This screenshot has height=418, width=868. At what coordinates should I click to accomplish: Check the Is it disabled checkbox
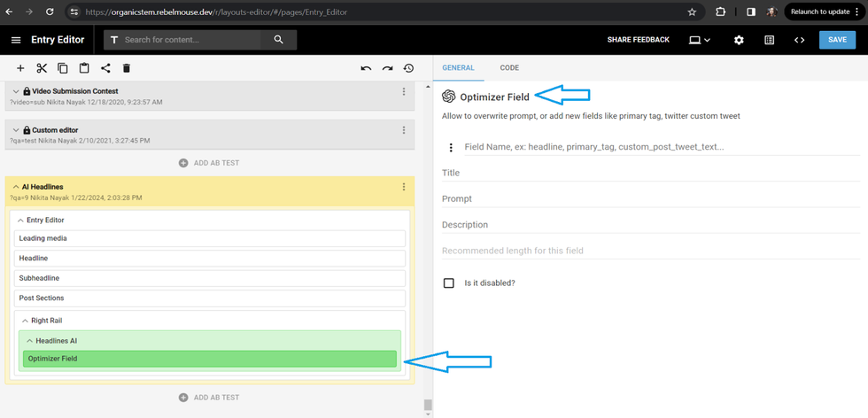click(x=449, y=283)
